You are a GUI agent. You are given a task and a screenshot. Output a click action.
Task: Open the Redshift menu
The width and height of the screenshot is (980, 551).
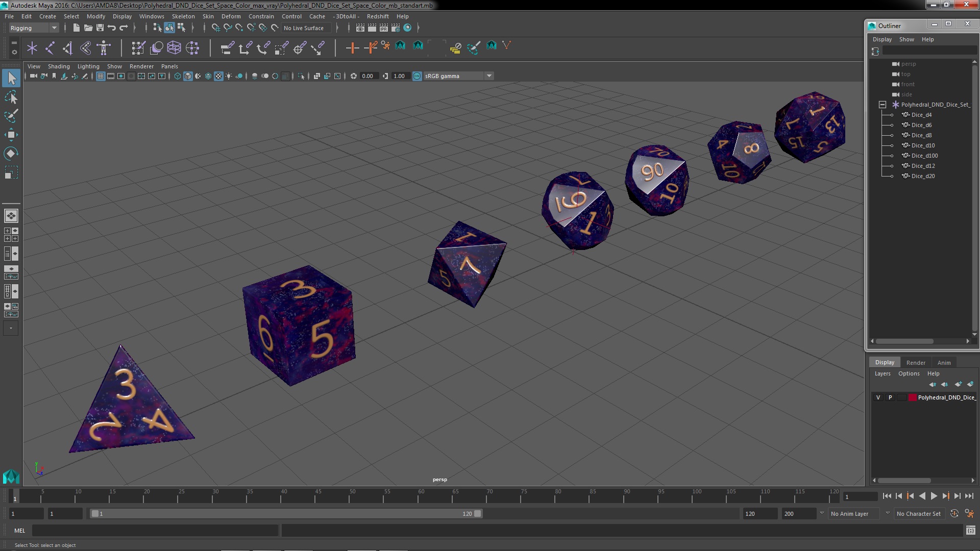point(378,16)
